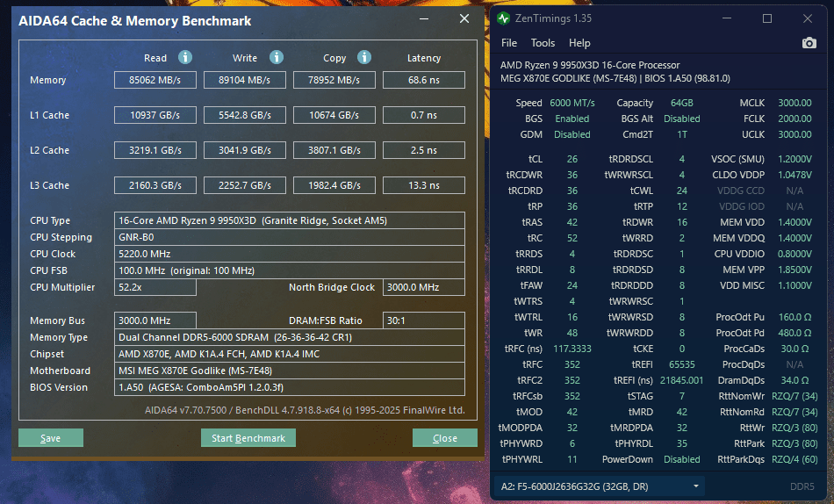This screenshot has width=834, height=504.
Task: Click the Chipset field AMD X870E
Action: [290, 354]
